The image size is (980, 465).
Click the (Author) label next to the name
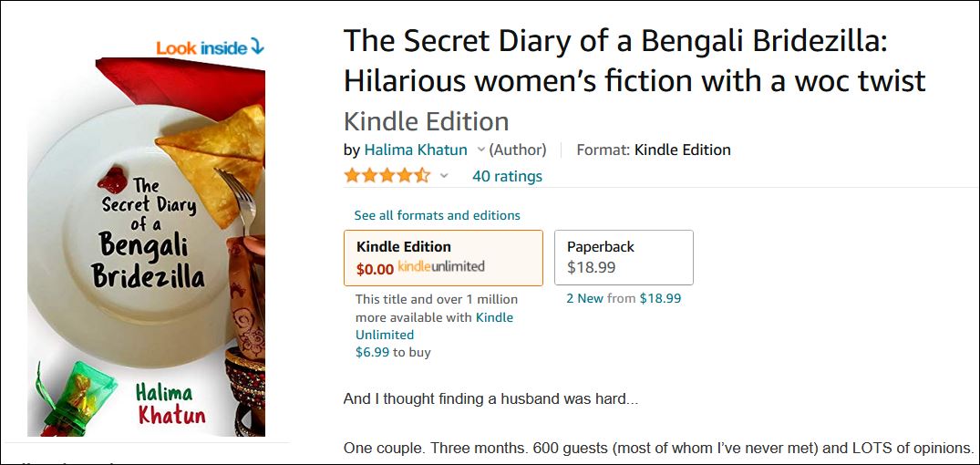point(518,150)
